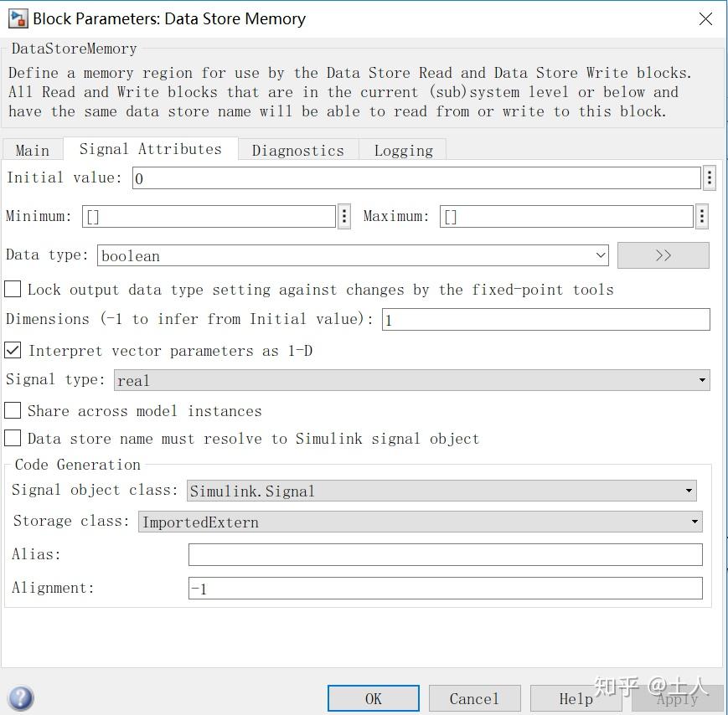Switch to the Diagnostics tab
Screen dimensions: 728x715
tap(297, 150)
